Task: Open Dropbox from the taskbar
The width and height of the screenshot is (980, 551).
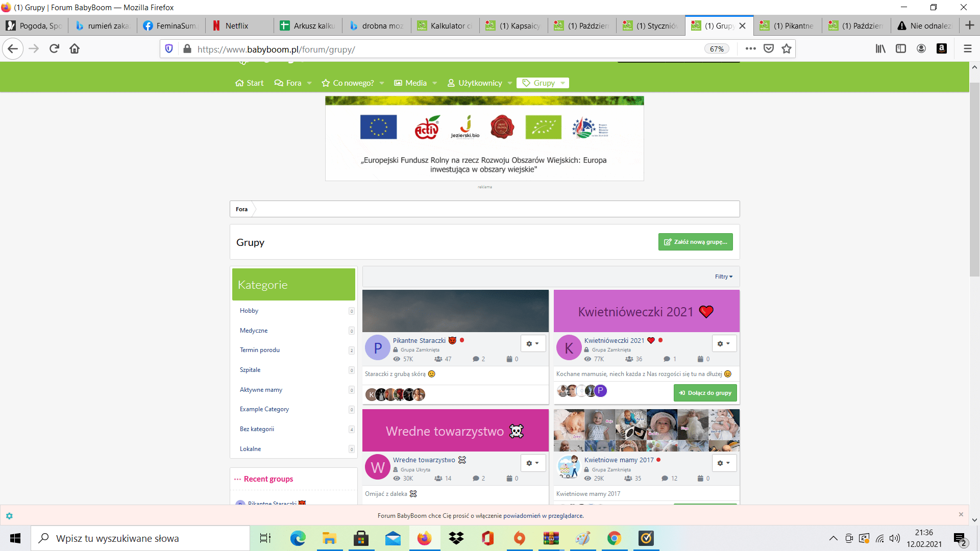Action: pyautogui.click(x=456, y=538)
